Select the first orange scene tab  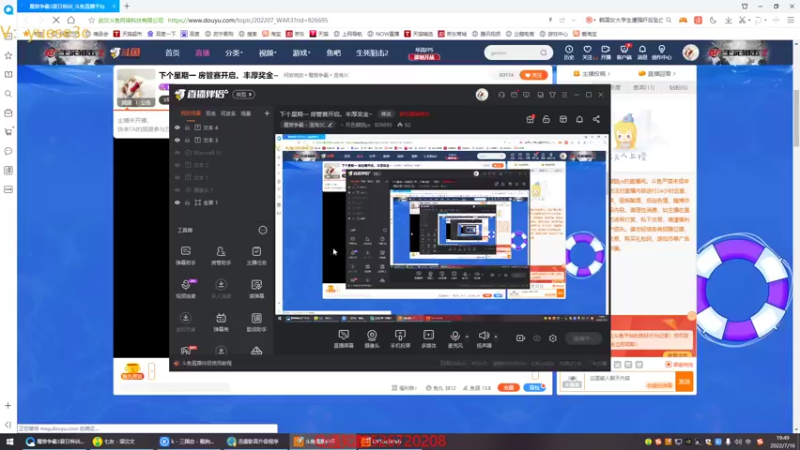point(190,113)
